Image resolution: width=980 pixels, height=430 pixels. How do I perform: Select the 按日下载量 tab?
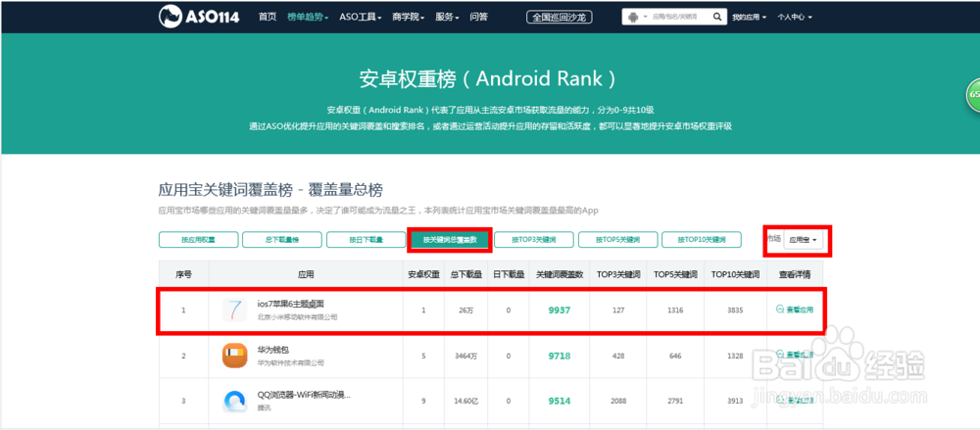coord(366,239)
